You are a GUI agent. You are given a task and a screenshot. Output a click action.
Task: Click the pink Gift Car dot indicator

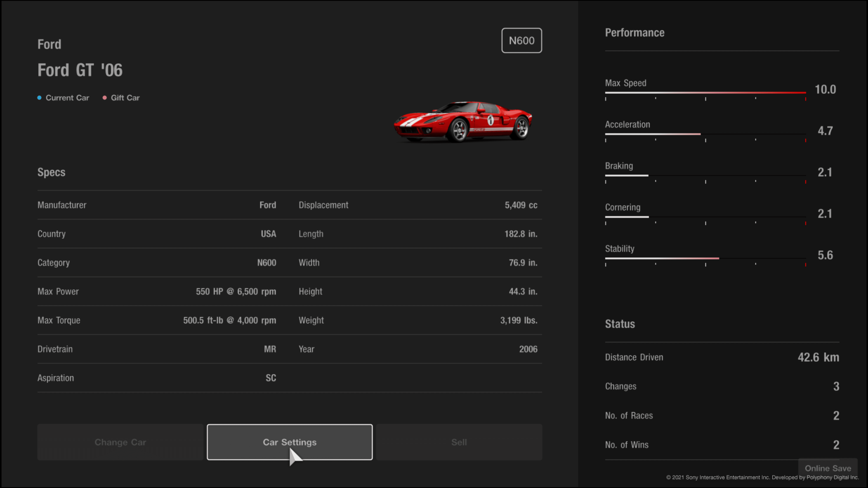104,98
